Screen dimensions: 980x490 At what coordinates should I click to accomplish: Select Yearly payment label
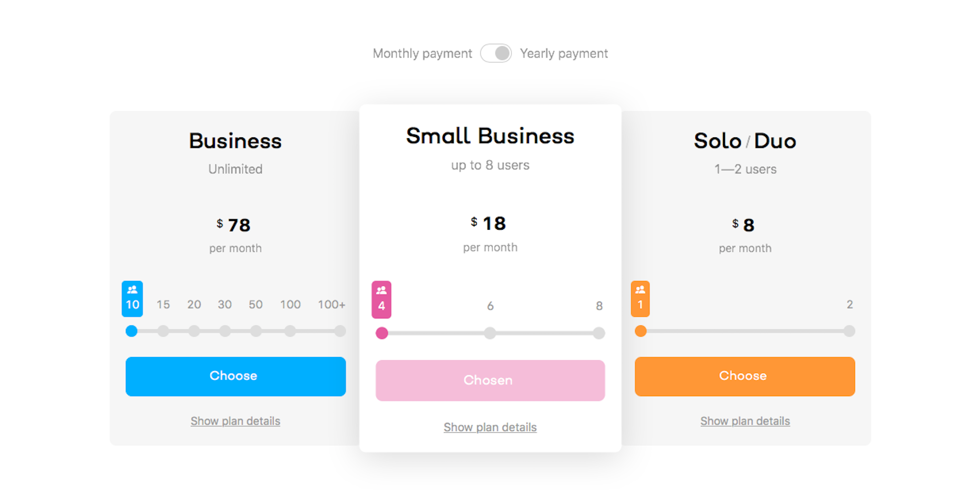tap(564, 53)
